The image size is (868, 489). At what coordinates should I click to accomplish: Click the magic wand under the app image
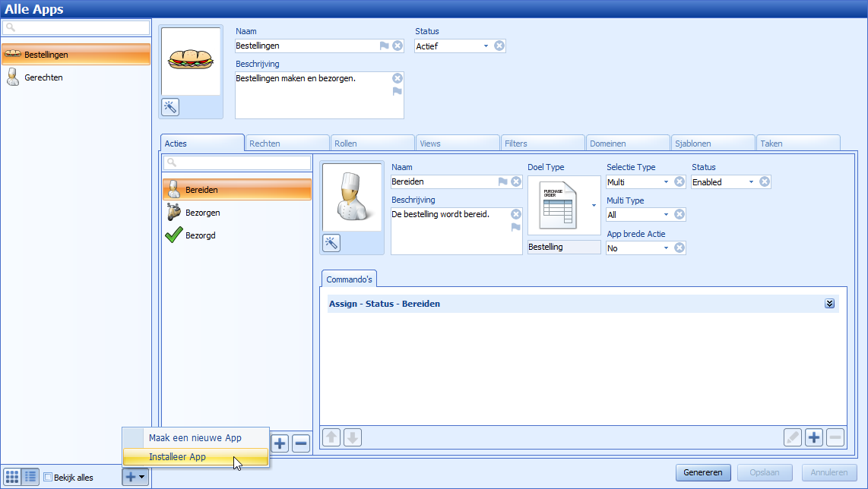(x=170, y=107)
